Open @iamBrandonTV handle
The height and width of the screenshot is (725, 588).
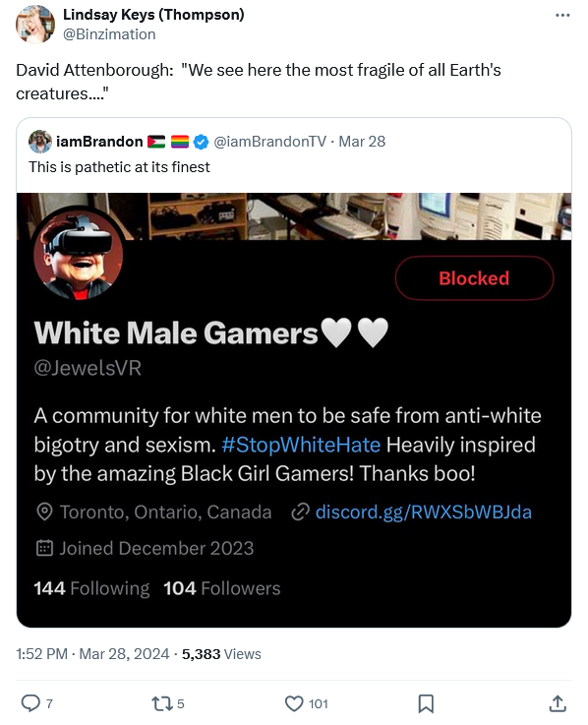[270, 142]
